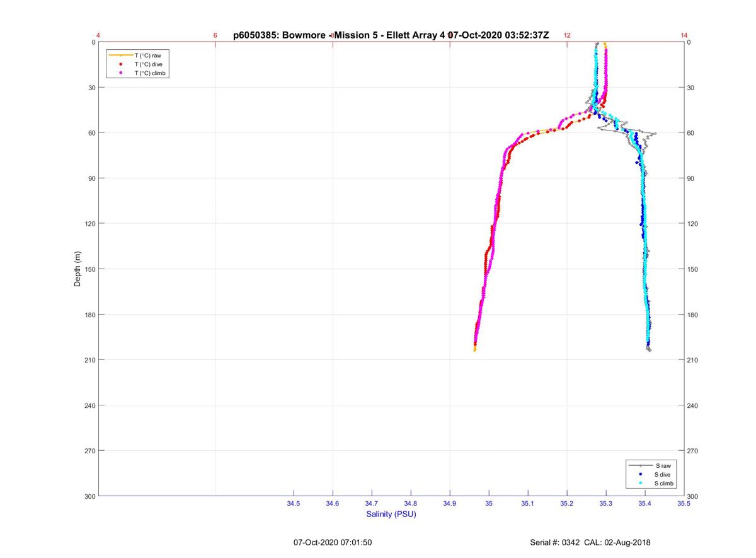Select the "T (°C) dive" legend label
Image resolution: width=756 pixels, height=558 pixels.
(149, 64)
